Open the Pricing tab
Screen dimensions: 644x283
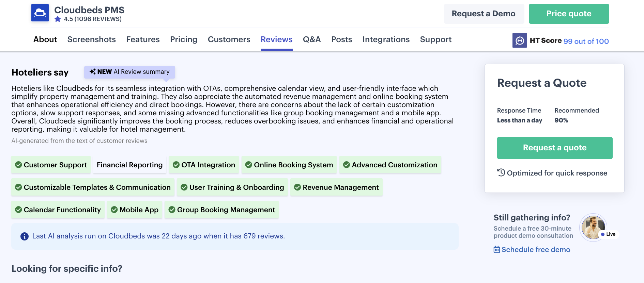[x=184, y=39]
